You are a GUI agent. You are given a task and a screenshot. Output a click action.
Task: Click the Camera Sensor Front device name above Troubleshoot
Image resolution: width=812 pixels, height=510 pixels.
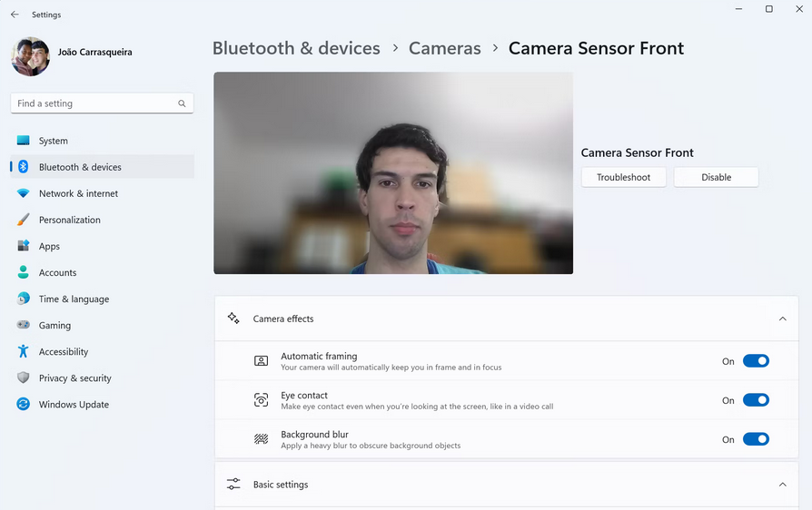pos(637,152)
